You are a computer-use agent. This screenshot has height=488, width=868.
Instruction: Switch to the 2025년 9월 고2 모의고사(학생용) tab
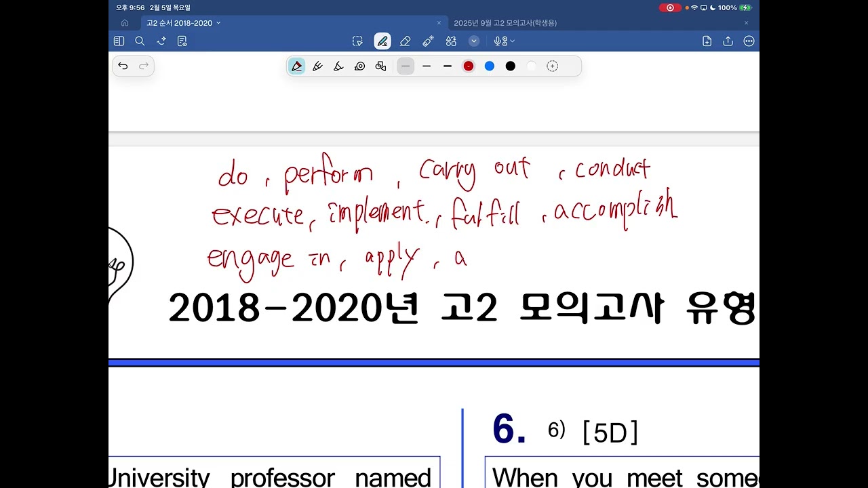point(505,23)
